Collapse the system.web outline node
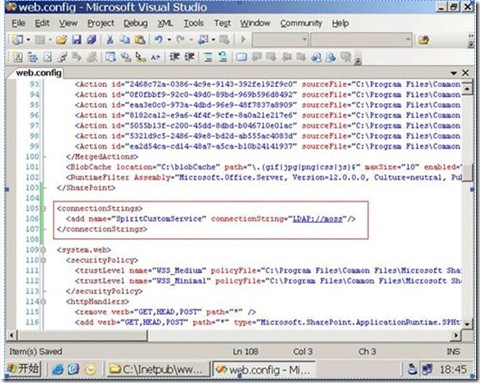The height and width of the screenshot is (383, 480). click(x=43, y=250)
